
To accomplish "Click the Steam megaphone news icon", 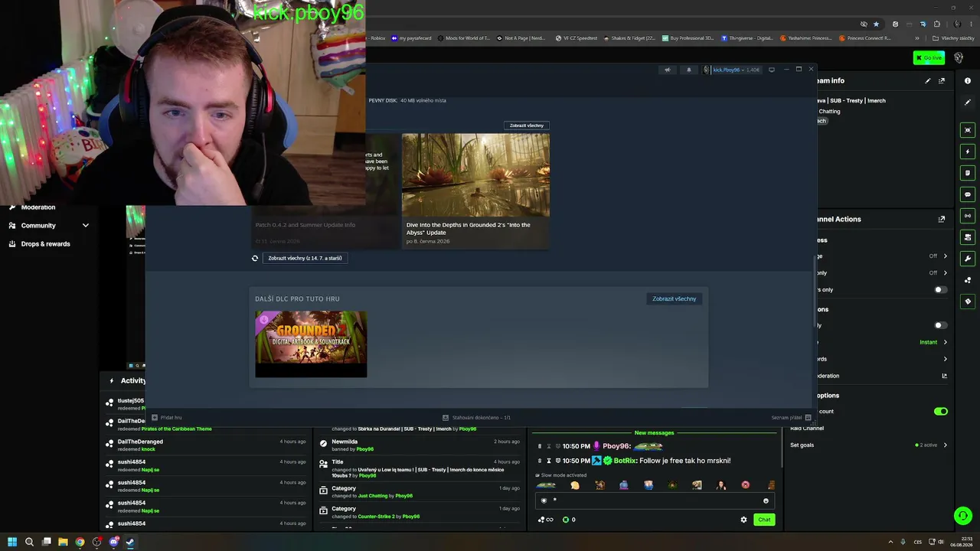I will 667,70.
